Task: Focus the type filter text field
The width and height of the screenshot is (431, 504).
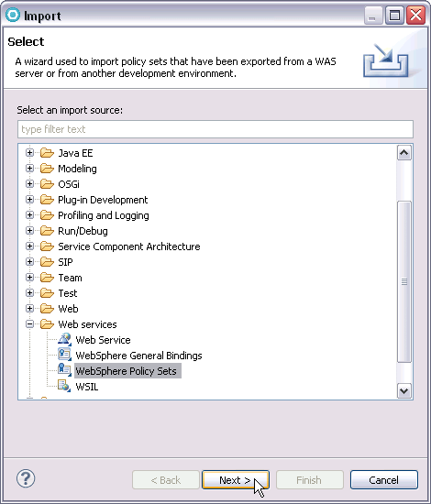Action: coord(215,129)
